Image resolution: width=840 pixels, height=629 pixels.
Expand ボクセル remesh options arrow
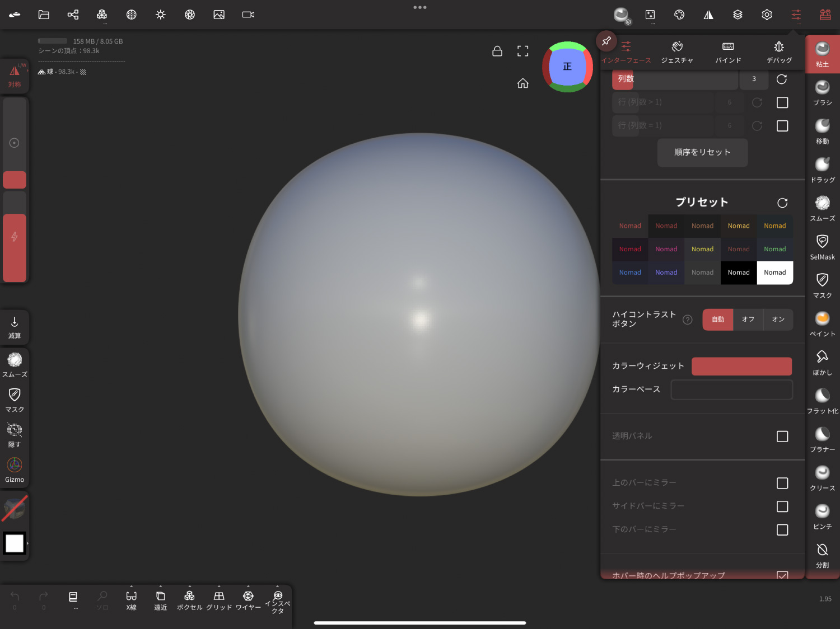coord(190,586)
